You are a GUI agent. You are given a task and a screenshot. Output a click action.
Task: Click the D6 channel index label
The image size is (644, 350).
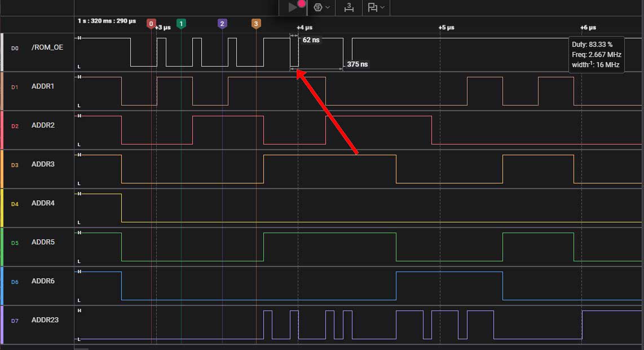pyautogui.click(x=15, y=282)
